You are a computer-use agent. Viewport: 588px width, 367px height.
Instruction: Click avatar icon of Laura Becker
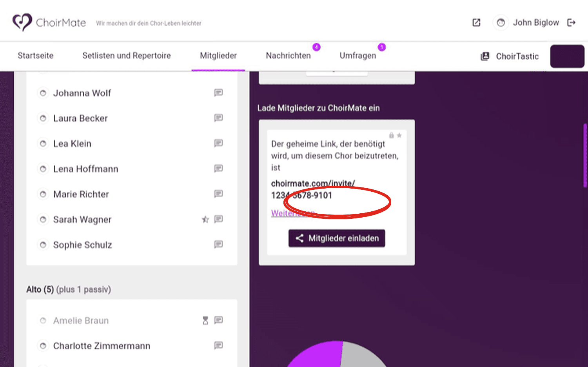click(x=43, y=118)
